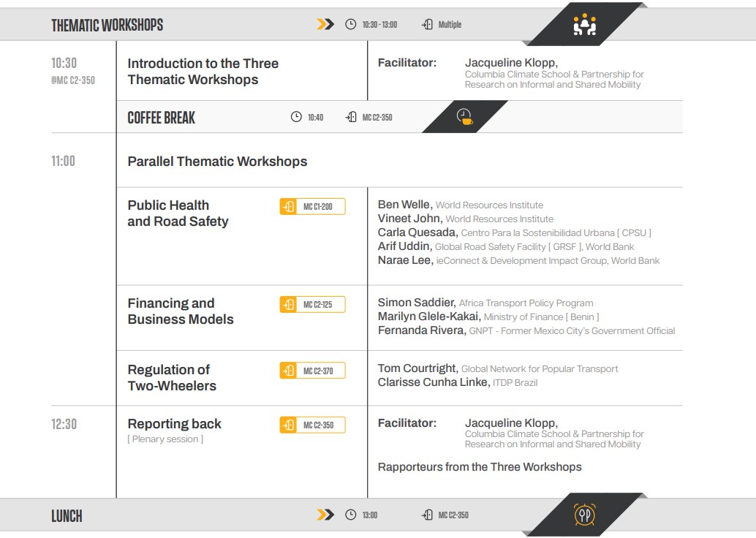
Task: Click the lunch fork and spoon icon
Action: tap(584, 515)
